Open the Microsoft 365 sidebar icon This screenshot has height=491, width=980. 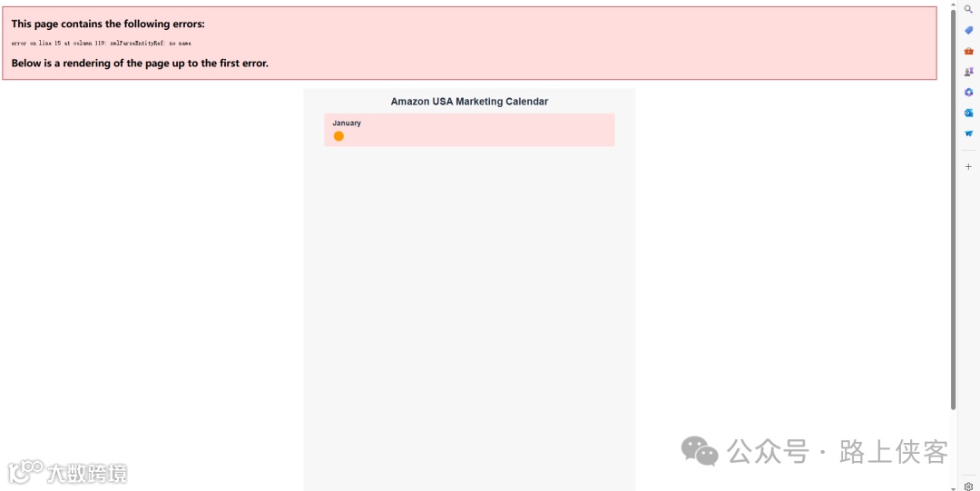(x=968, y=92)
